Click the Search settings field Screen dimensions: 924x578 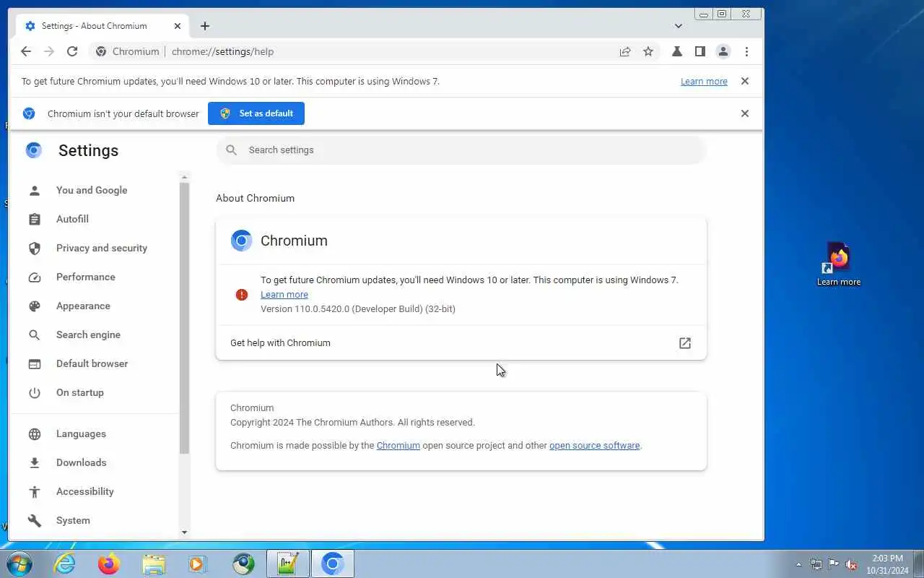point(461,150)
